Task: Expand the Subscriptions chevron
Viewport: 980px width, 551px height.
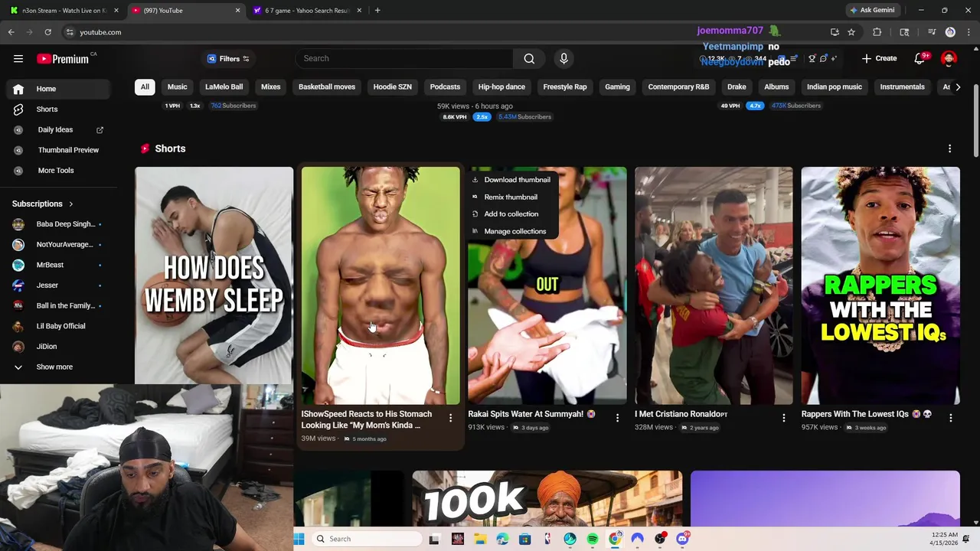Action: tap(71, 204)
